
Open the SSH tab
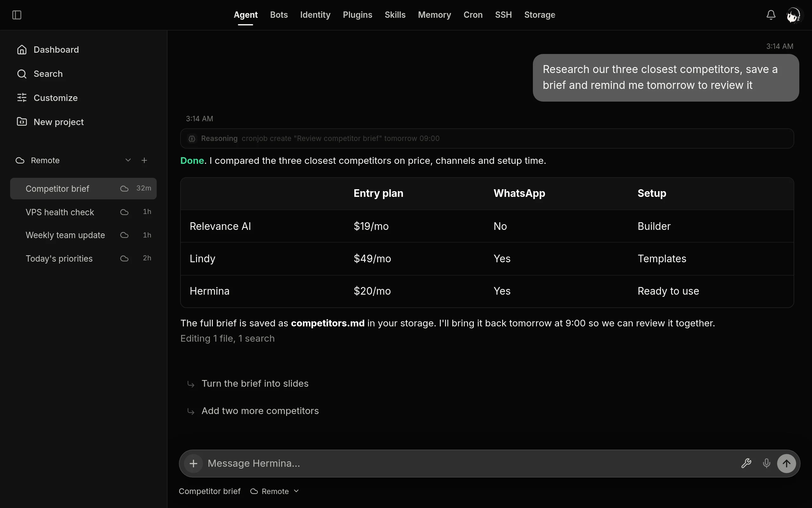pyautogui.click(x=503, y=15)
